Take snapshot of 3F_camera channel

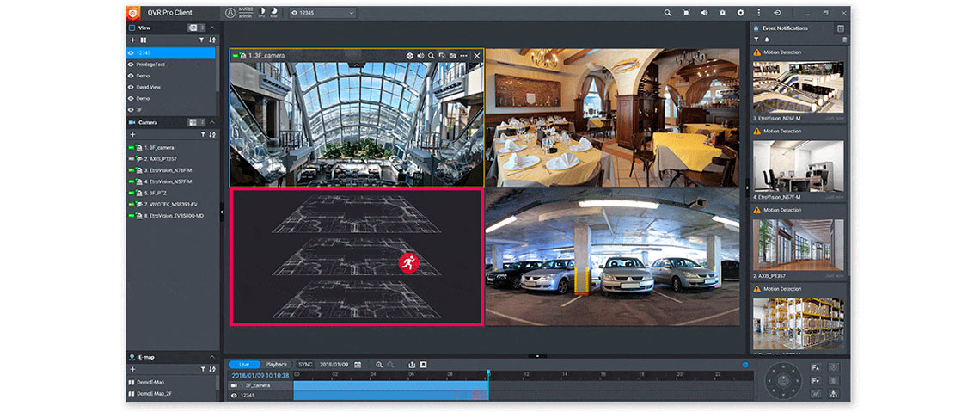coord(453,56)
